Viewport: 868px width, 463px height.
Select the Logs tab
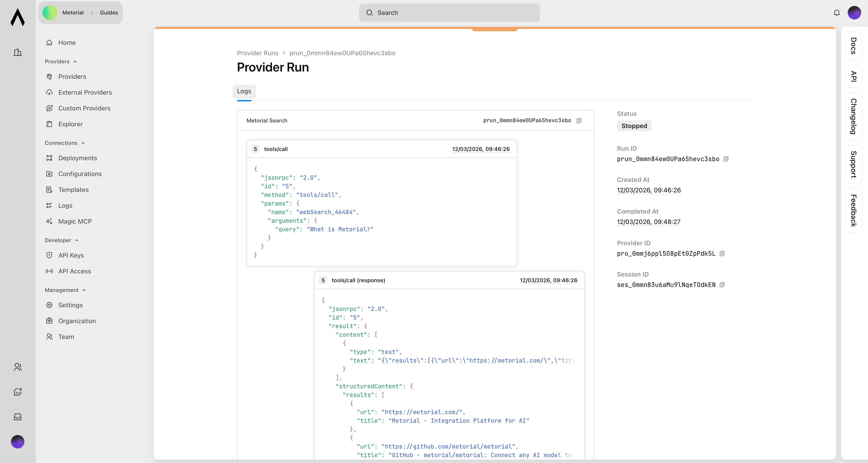[x=244, y=91]
